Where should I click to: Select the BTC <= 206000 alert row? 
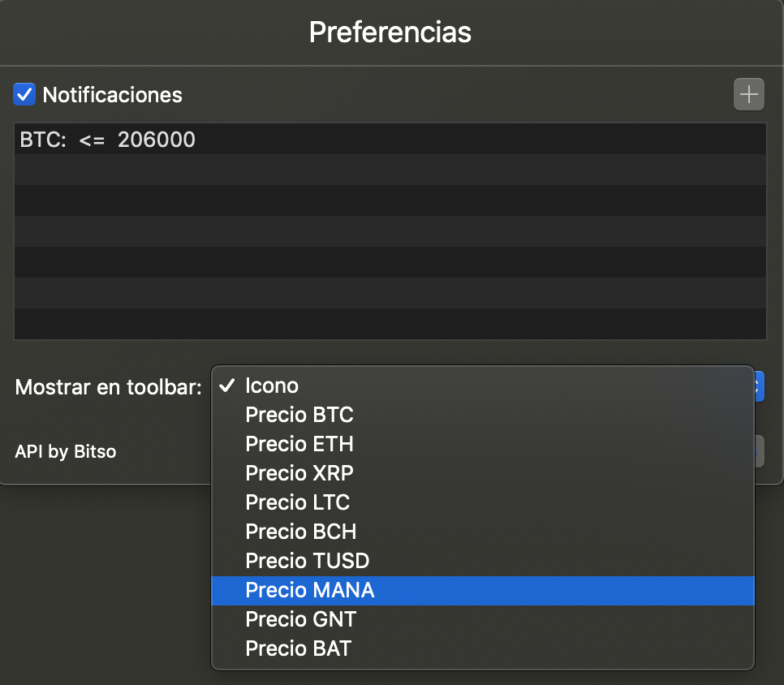click(x=390, y=139)
